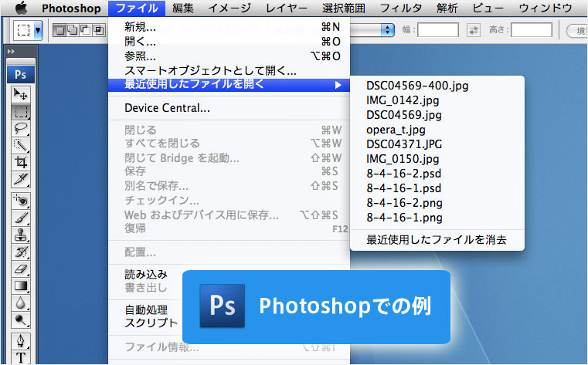Choose 開く... from the File menu
The image size is (588, 365).
click(x=229, y=42)
